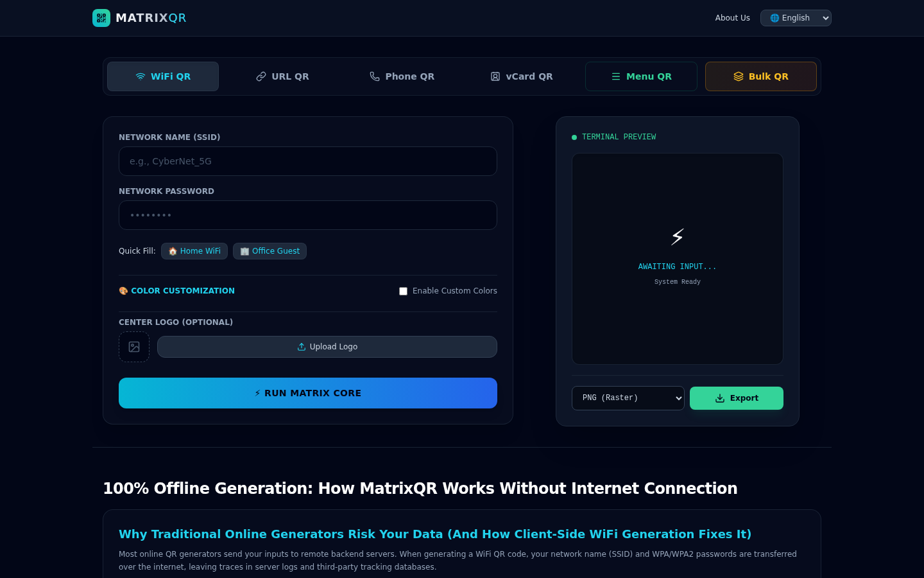
Task: Switch to the URL QR tab
Action: pyautogui.click(x=282, y=76)
